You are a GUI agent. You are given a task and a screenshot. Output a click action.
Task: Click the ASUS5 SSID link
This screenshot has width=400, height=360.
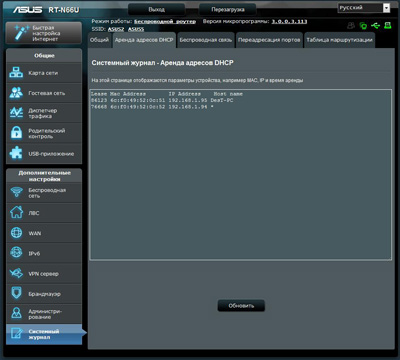click(136, 29)
